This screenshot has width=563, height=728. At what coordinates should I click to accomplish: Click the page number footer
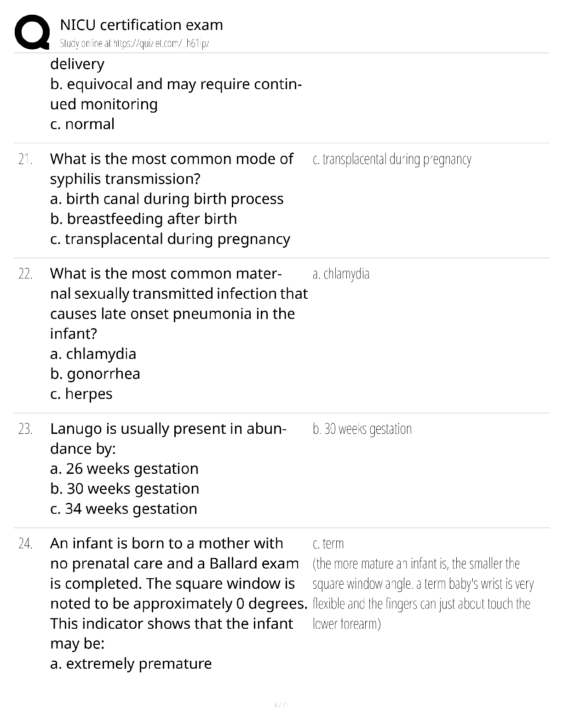[x=281, y=705]
